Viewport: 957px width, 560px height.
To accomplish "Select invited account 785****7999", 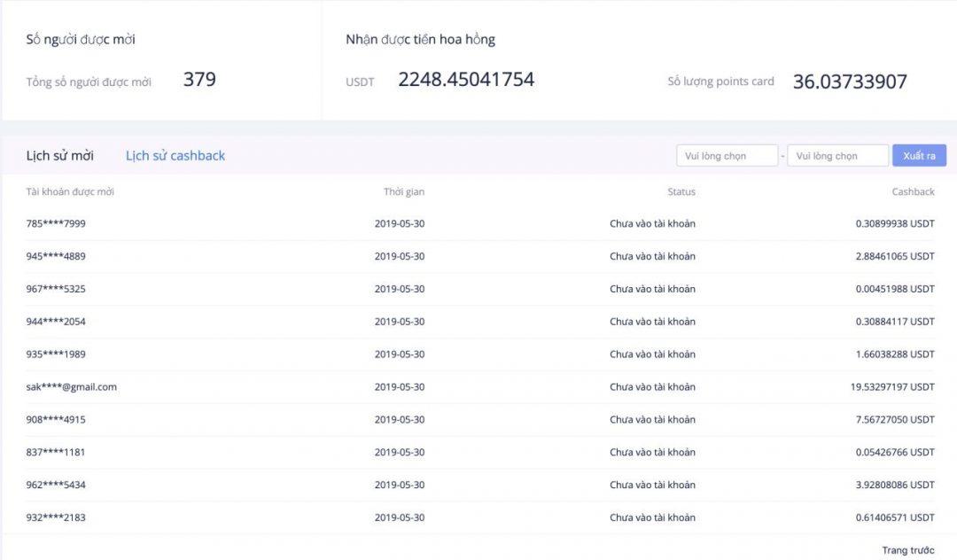I will click(x=56, y=223).
